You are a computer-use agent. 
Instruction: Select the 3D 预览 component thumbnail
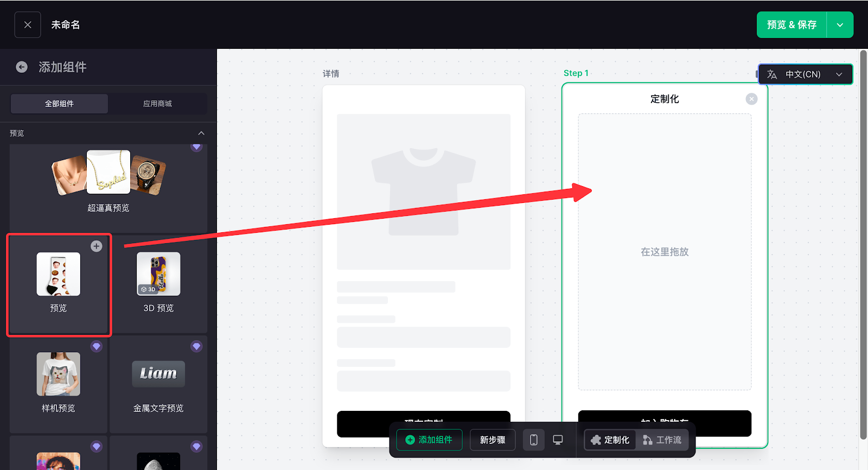point(158,274)
